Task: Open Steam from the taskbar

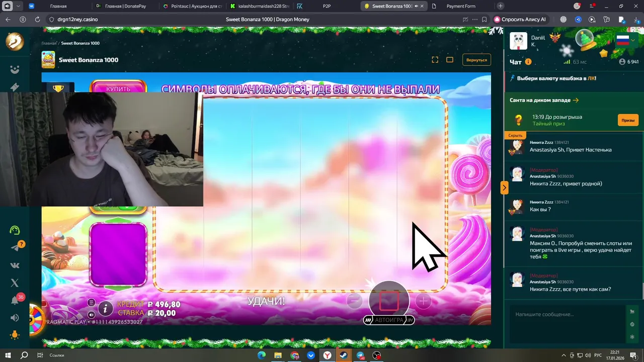Action: [344, 355]
